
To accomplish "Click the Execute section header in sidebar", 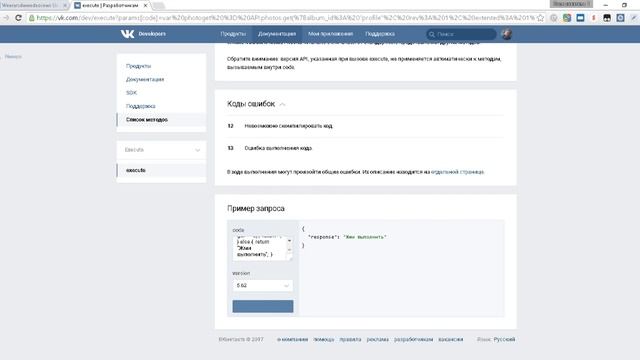I will [161, 150].
